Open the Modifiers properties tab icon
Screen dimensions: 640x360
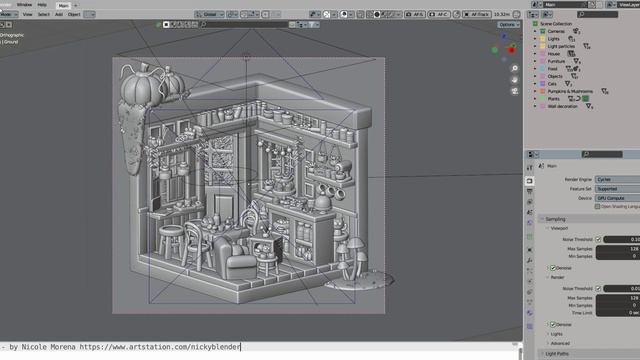click(x=529, y=260)
